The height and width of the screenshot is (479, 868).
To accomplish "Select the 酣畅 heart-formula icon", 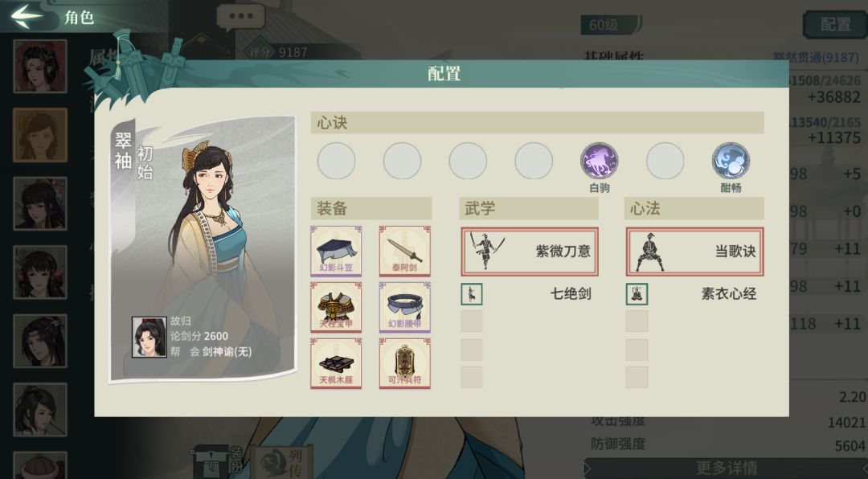I will [731, 161].
